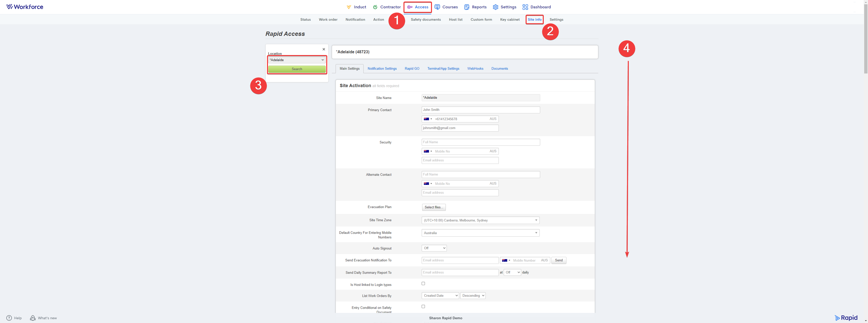The height and width of the screenshot is (323, 868).
Task: Go to Safety documents submenu
Action: click(x=426, y=19)
